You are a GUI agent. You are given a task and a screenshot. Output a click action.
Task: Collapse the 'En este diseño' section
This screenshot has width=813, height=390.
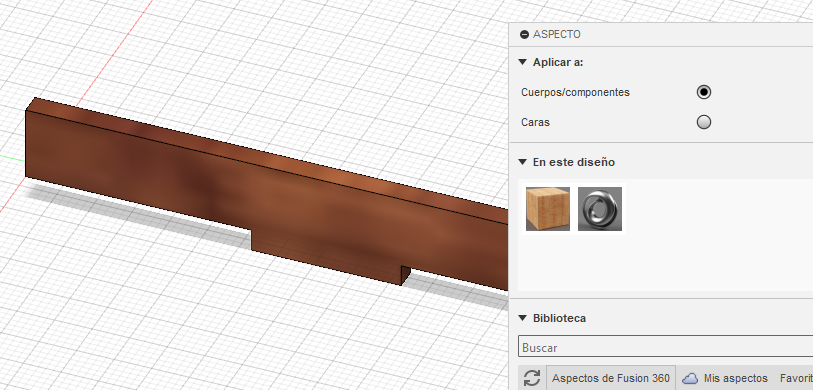[523, 162]
